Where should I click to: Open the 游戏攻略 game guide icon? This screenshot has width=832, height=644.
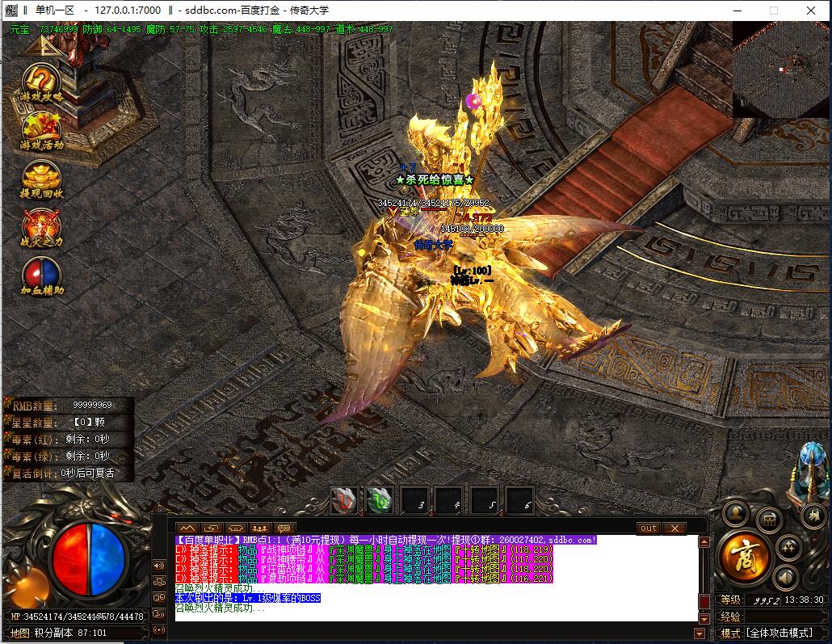click(x=41, y=84)
